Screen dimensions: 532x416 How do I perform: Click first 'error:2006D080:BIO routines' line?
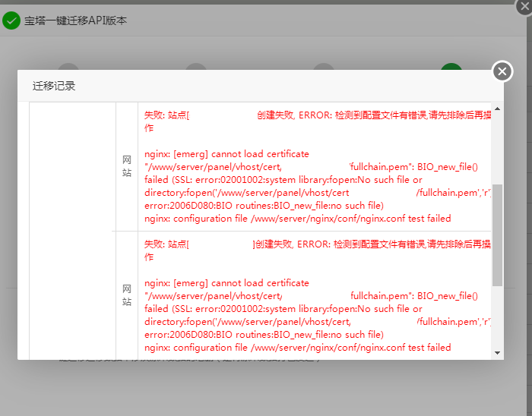point(264,206)
